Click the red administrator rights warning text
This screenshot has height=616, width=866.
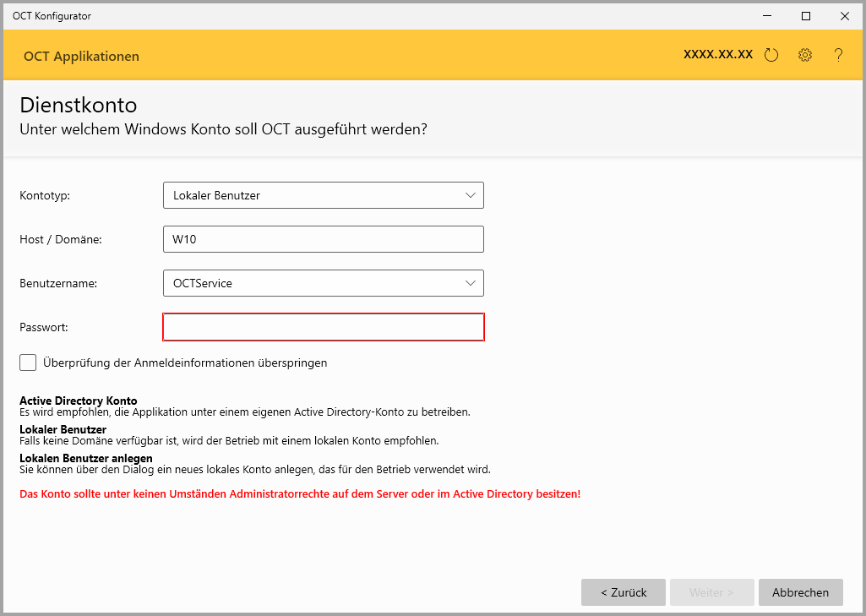(300, 493)
